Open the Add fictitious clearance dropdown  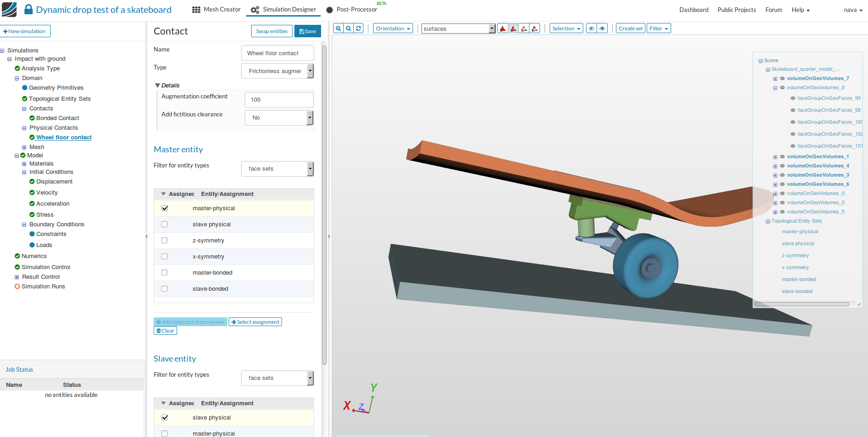point(279,118)
